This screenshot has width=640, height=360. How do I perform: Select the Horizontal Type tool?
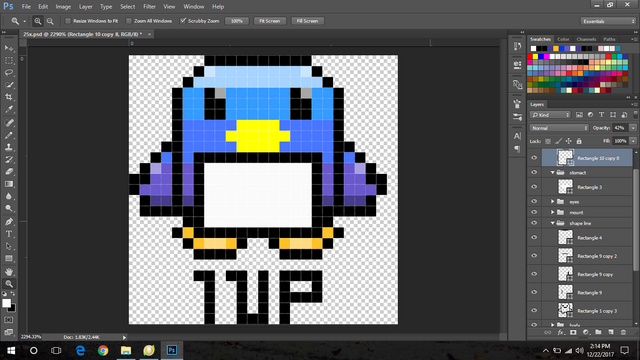pyautogui.click(x=9, y=234)
